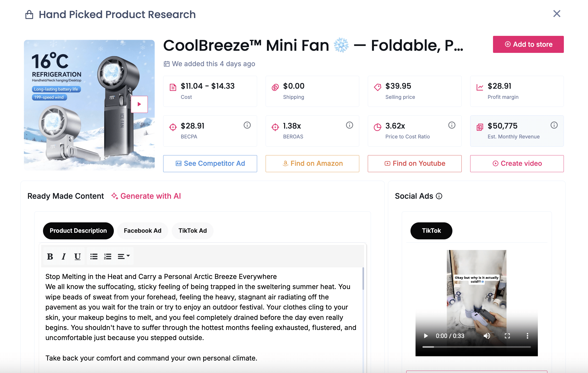The image size is (588, 373).
Task: View Est. Monthly Revenue info
Action: click(554, 125)
